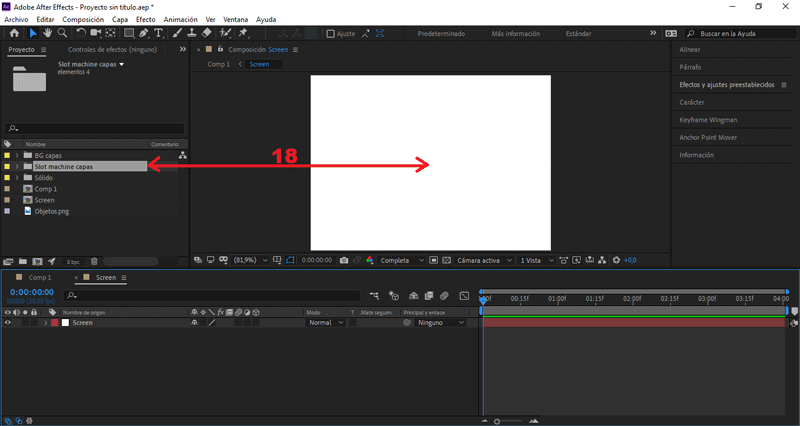Toggle transparency grid in the viewer
The height and width of the screenshot is (426, 800).
click(446, 260)
